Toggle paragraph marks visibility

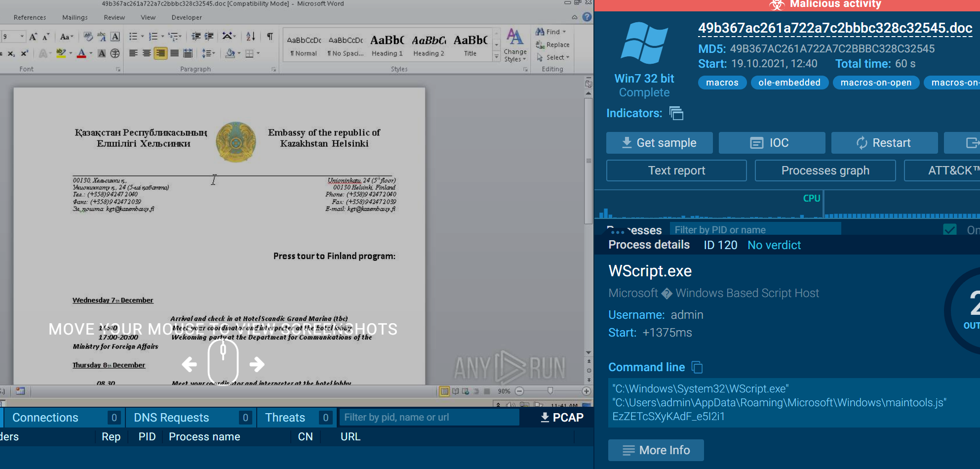(270, 37)
